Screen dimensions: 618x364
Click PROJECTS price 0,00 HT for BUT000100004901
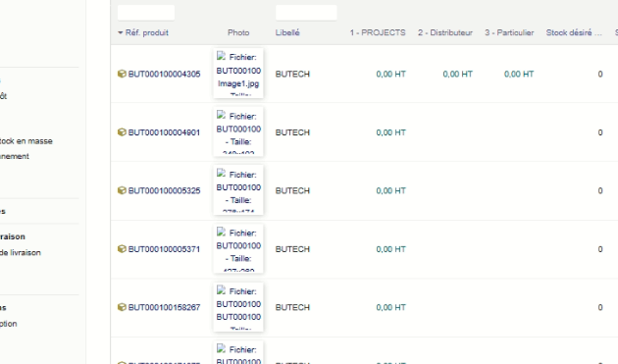391,132
